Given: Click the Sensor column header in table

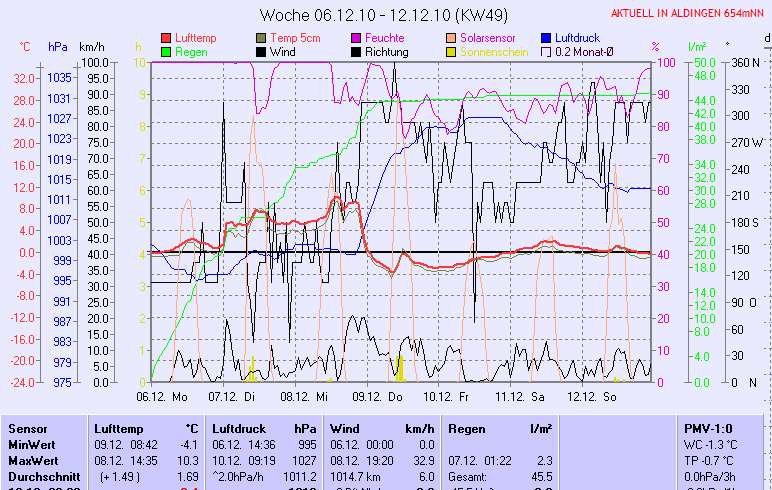Looking at the screenshot, I should coord(28,428).
